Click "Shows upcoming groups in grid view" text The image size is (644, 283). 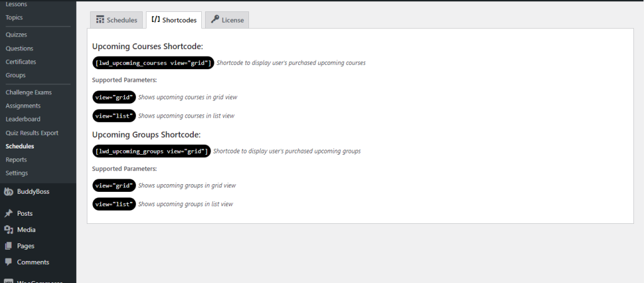[187, 186]
